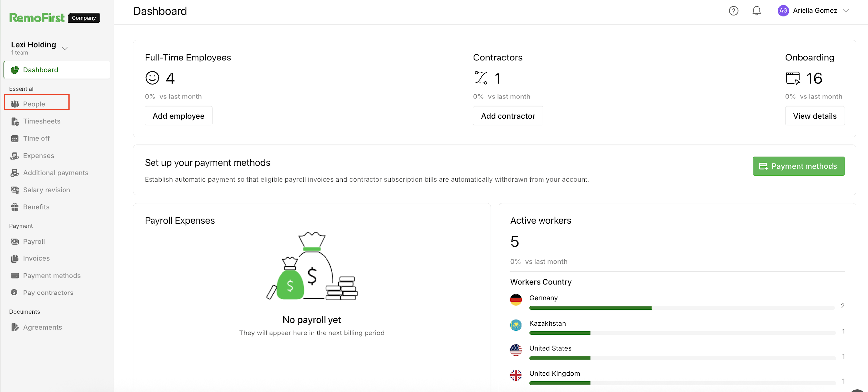Click the United Kingdom workers progress bar

tap(682, 383)
